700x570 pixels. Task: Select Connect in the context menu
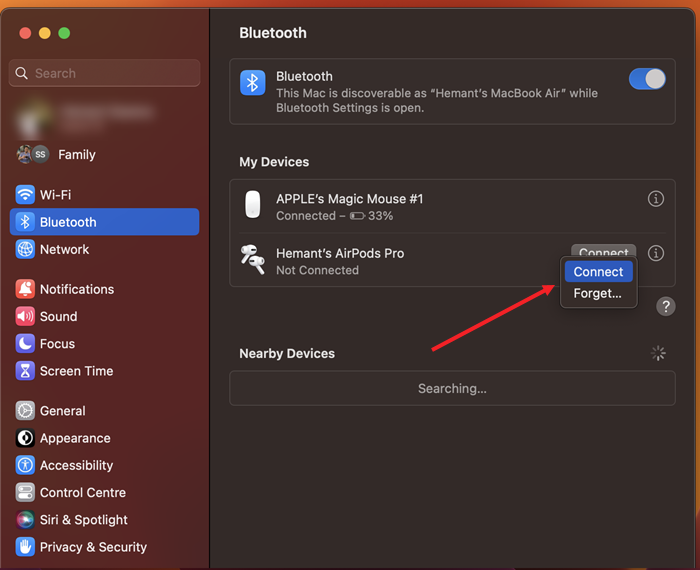pyautogui.click(x=598, y=272)
